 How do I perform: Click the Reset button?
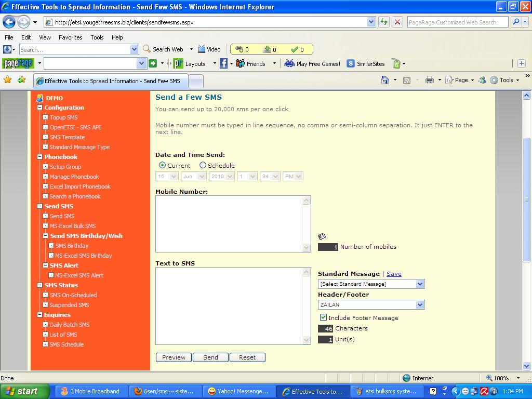[x=247, y=357]
